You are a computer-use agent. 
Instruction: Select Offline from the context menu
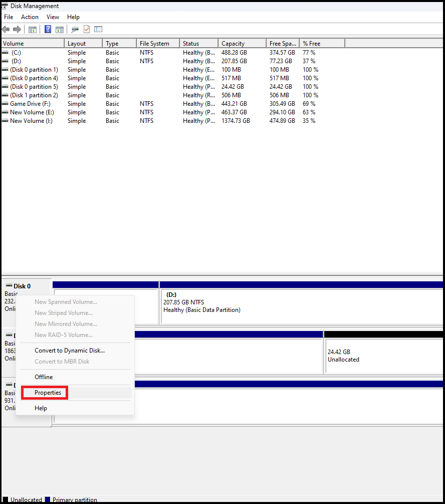(44, 377)
